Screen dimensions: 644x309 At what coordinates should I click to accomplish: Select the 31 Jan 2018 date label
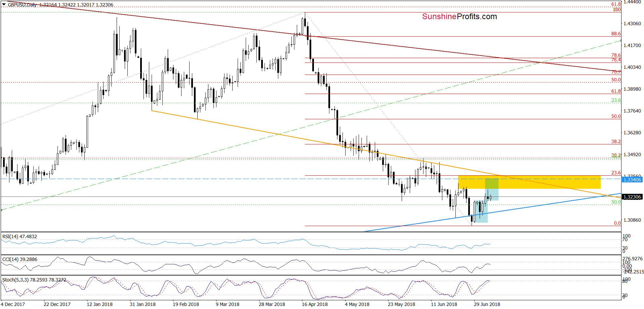(x=143, y=304)
